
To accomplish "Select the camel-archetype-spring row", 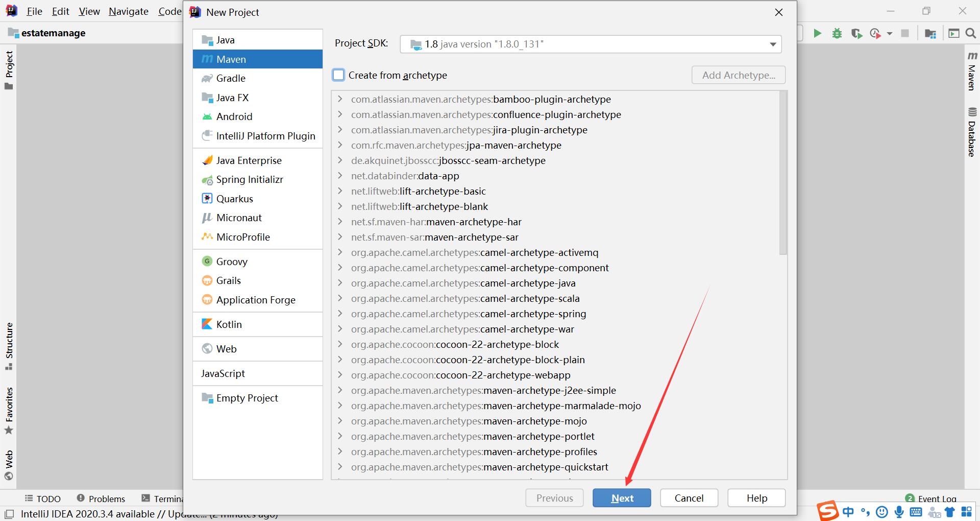I will 555,314.
